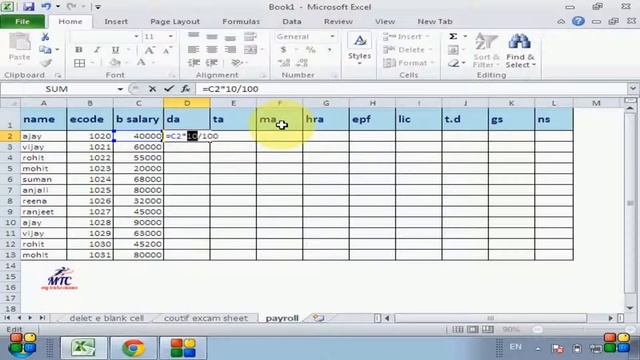Open the Name Box dropdown showing SUM
This screenshot has width=640, height=360.
[x=120, y=89]
